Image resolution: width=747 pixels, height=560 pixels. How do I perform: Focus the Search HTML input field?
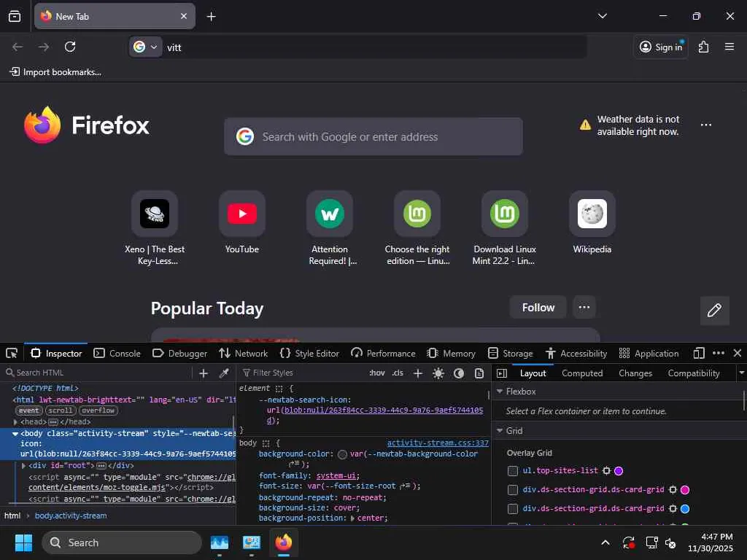click(x=98, y=373)
